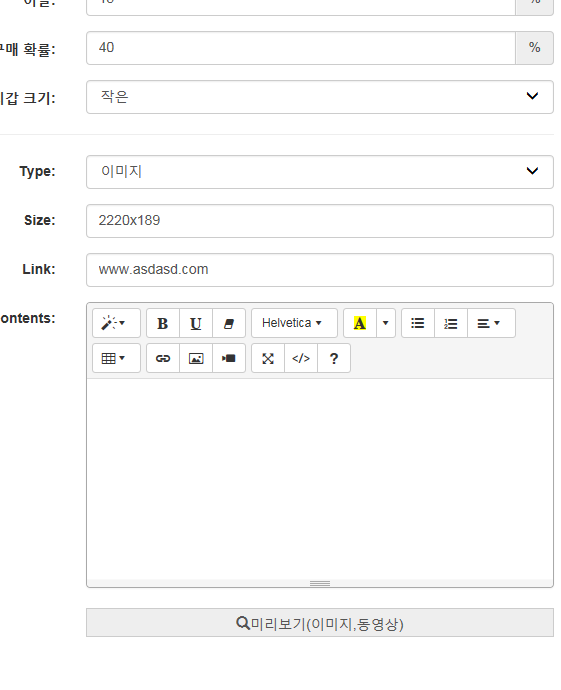561x690 pixels.
Task: Click the Link input field
Action: pos(320,270)
